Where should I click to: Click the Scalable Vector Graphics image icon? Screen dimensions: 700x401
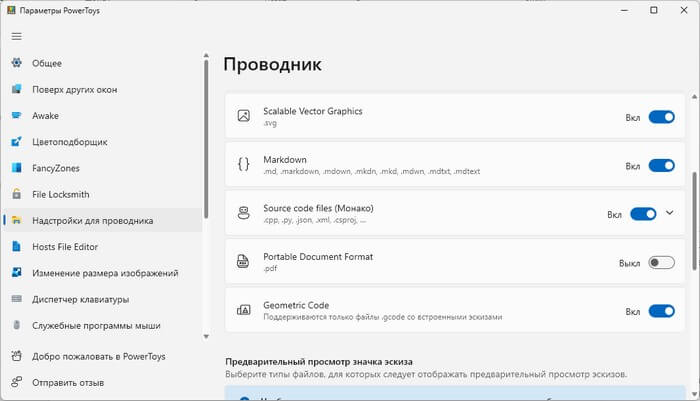point(243,116)
